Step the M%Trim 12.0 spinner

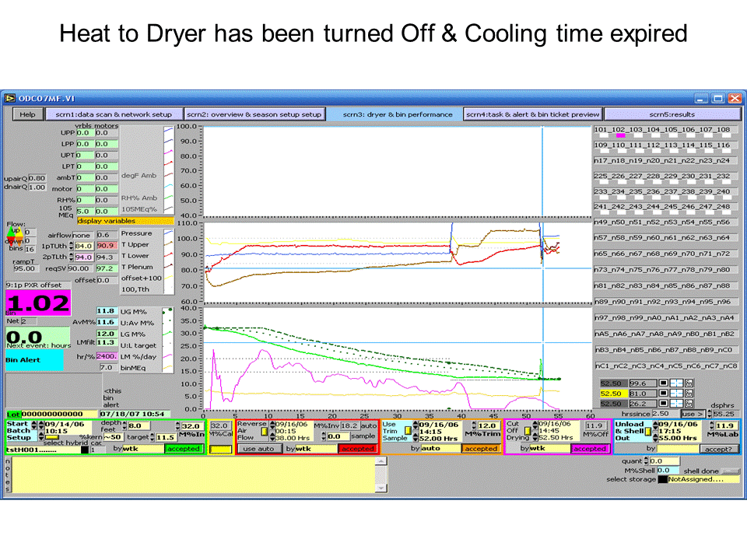(x=474, y=425)
